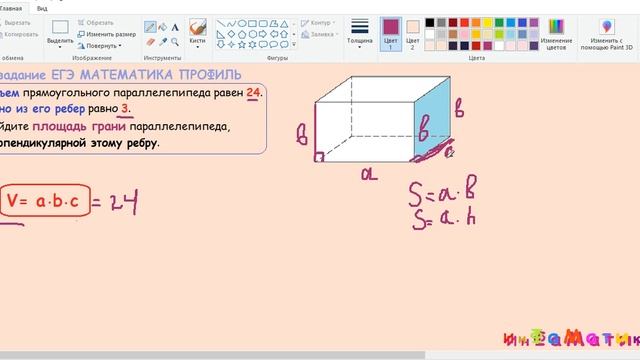Choose the Diamond shape
This screenshot has width=640, height=360.
click(231, 34)
